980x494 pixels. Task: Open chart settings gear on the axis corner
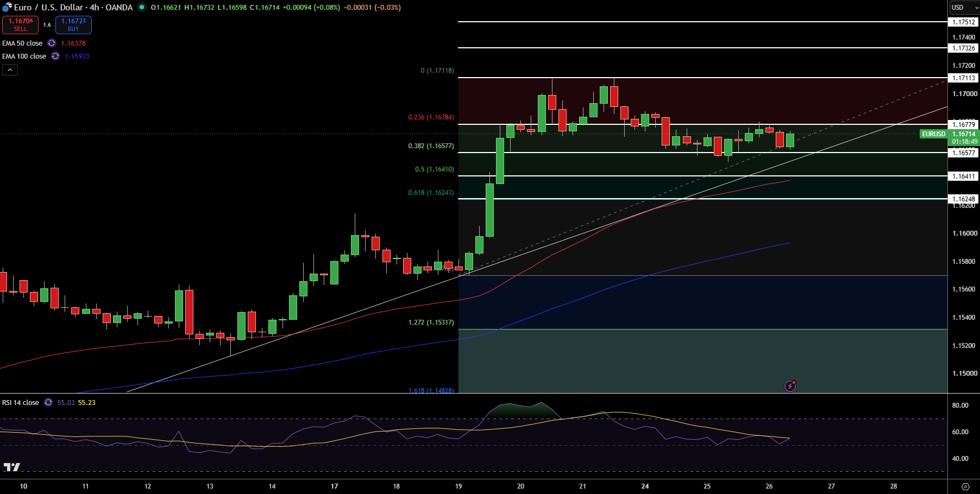coord(965,486)
